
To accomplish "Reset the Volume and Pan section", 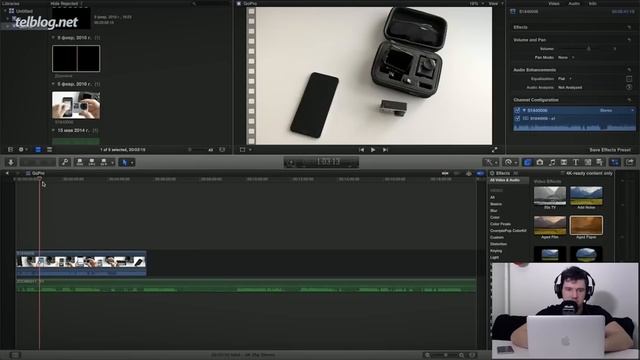I will coord(629,40).
